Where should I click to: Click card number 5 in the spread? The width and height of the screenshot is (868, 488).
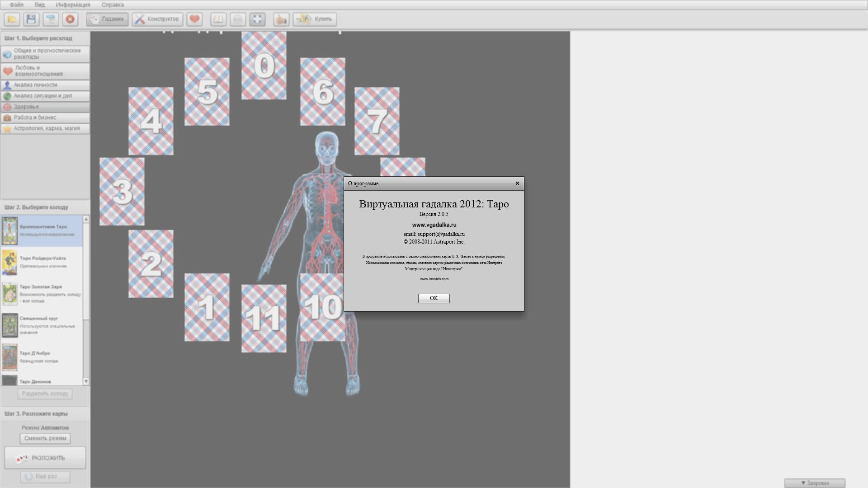207,92
